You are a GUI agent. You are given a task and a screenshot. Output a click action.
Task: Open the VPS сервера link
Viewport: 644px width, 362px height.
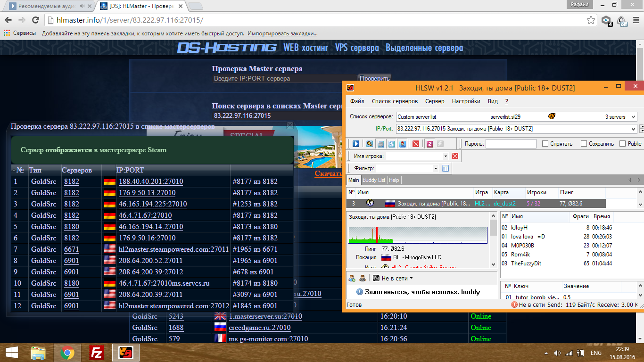click(x=357, y=48)
